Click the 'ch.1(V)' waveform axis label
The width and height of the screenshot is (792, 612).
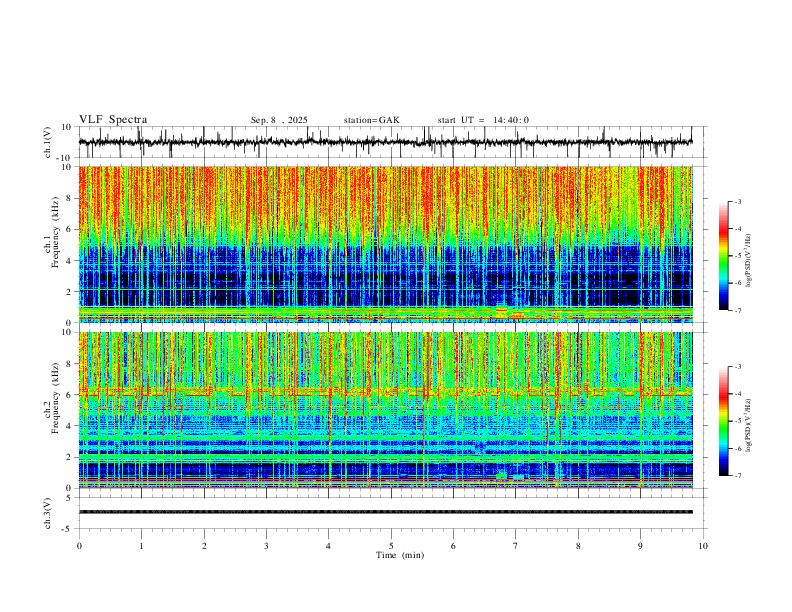(47, 142)
